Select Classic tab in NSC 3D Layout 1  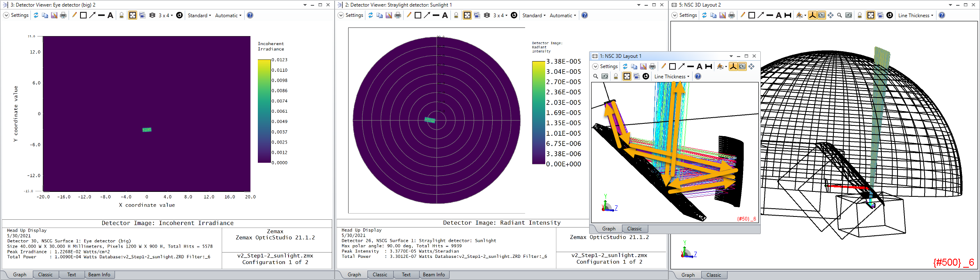(635, 229)
